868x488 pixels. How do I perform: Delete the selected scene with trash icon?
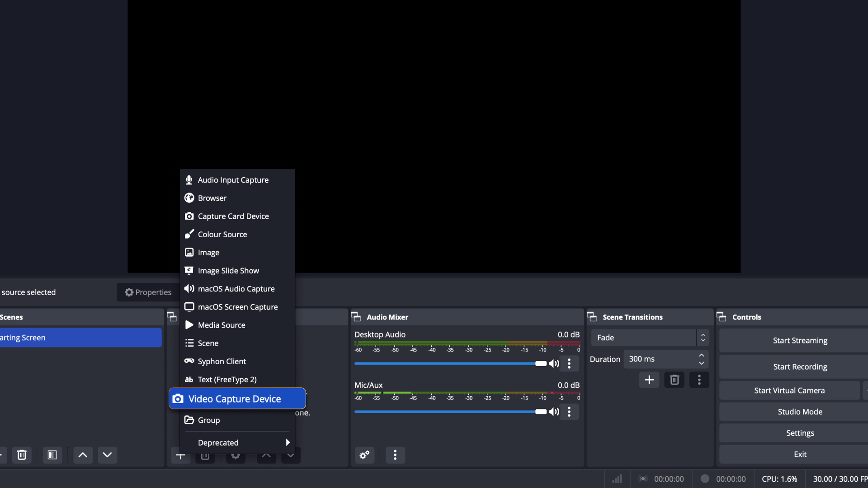click(x=21, y=455)
